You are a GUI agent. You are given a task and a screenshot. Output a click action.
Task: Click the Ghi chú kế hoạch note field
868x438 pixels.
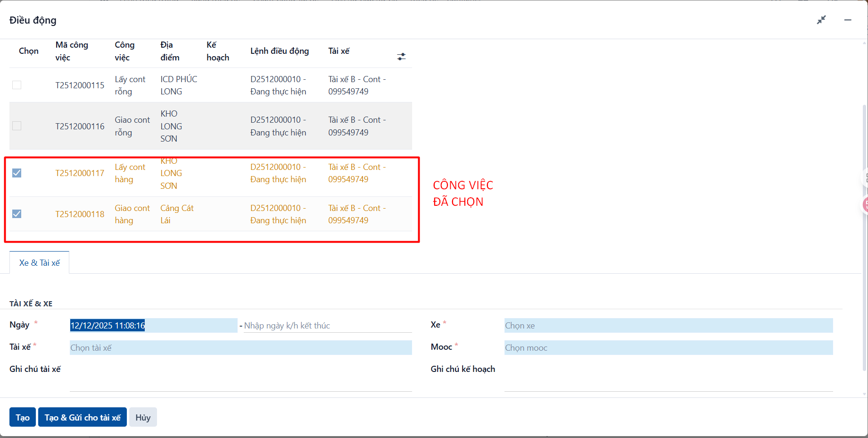click(x=669, y=378)
